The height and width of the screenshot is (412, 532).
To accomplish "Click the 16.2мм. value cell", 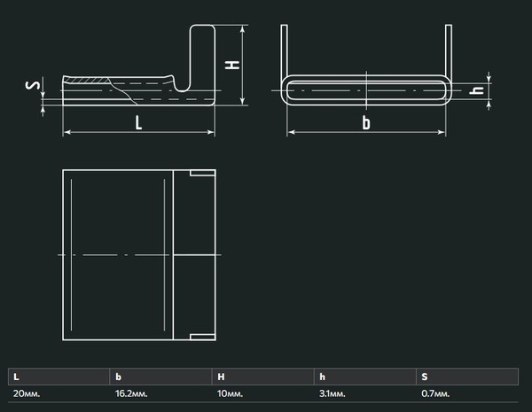I will pyautogui.click(x=131, y=393).
